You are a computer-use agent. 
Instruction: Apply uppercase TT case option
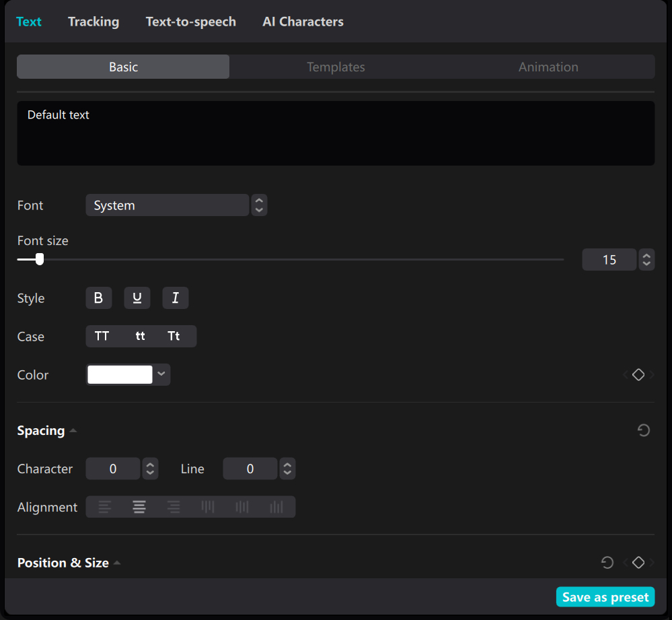[x=102, y=337]
